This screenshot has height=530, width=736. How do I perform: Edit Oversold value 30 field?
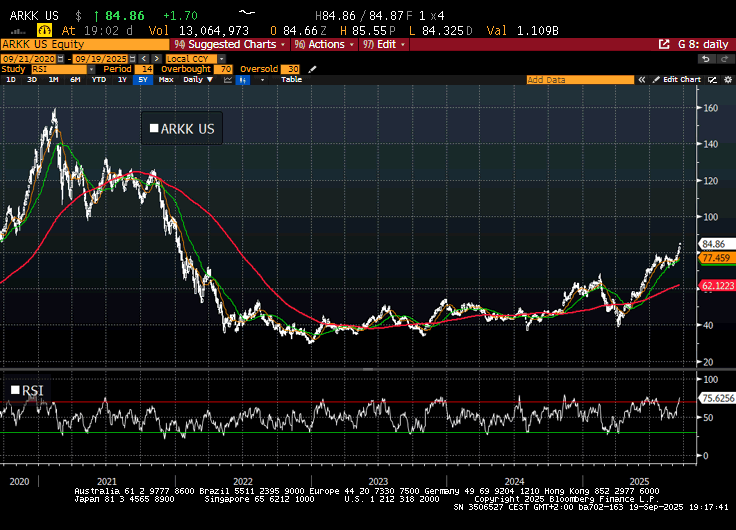tap(291, 69)
